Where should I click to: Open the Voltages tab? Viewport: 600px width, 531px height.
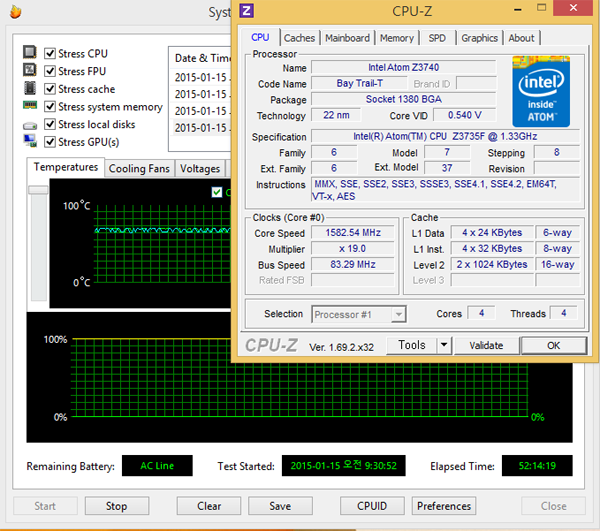coord(200,169)
